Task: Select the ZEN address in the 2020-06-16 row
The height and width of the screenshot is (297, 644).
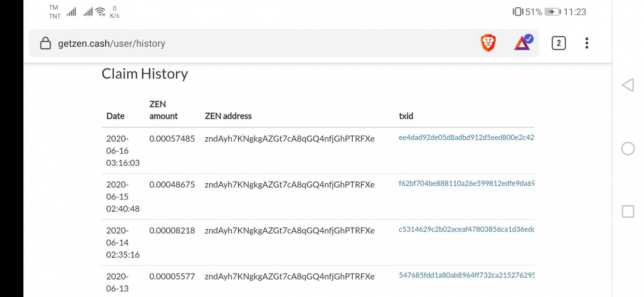Action: pos(289,139)
